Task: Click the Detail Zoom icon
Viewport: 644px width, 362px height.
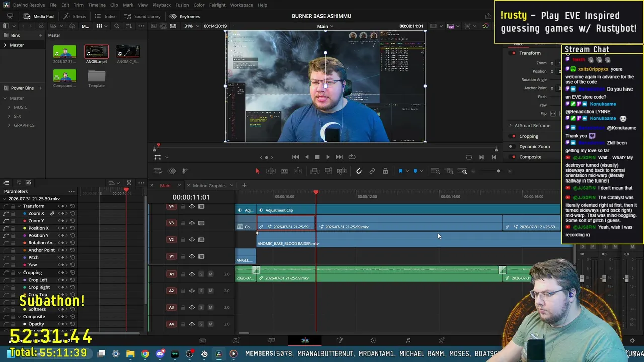Action: pyautogui.click(x=450, y=171)
